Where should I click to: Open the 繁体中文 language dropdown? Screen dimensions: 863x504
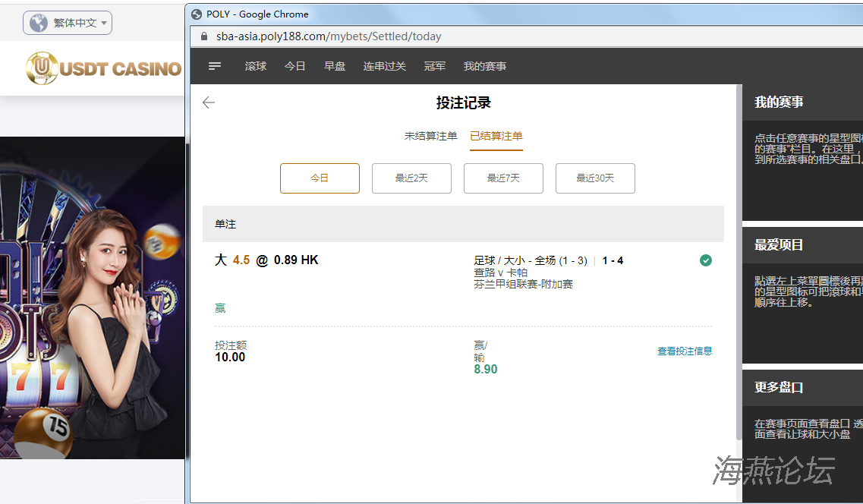coord(68,23)
